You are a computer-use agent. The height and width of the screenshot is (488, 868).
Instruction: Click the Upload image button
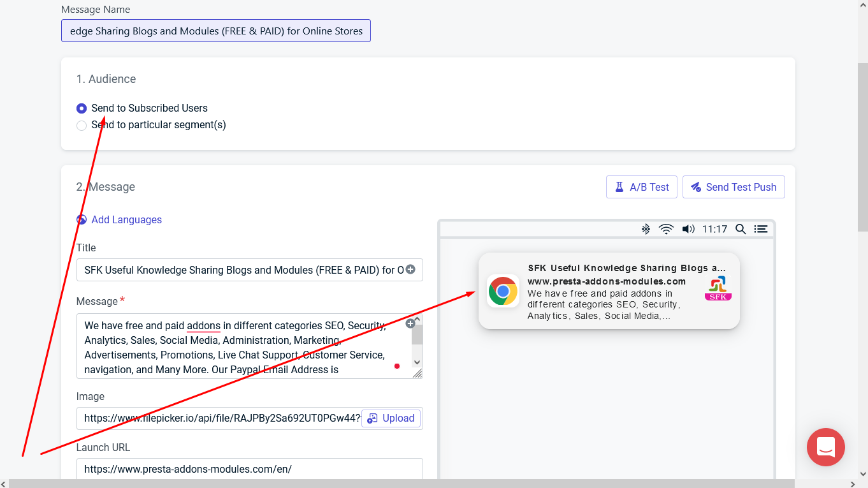point(391,418)
